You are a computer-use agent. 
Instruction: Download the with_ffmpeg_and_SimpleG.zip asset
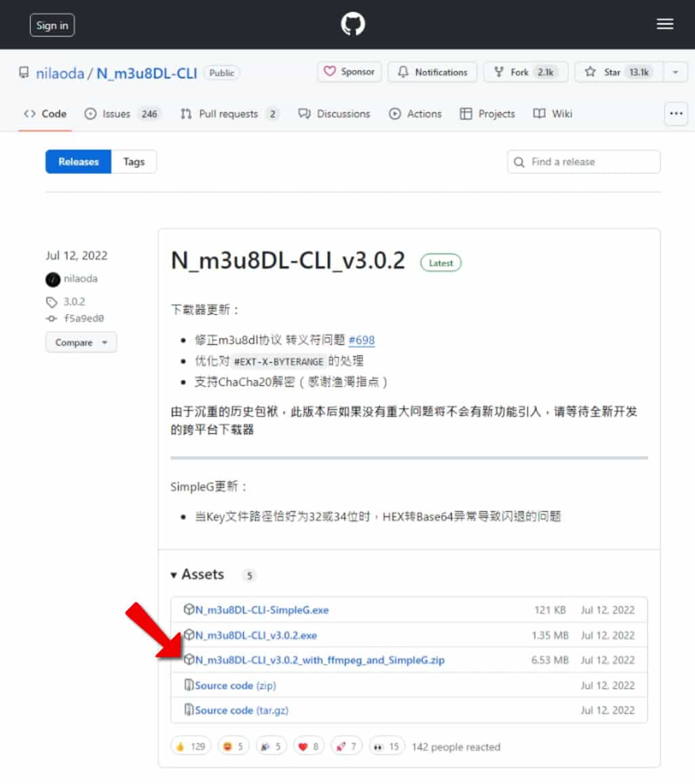[x=320, y=660]
